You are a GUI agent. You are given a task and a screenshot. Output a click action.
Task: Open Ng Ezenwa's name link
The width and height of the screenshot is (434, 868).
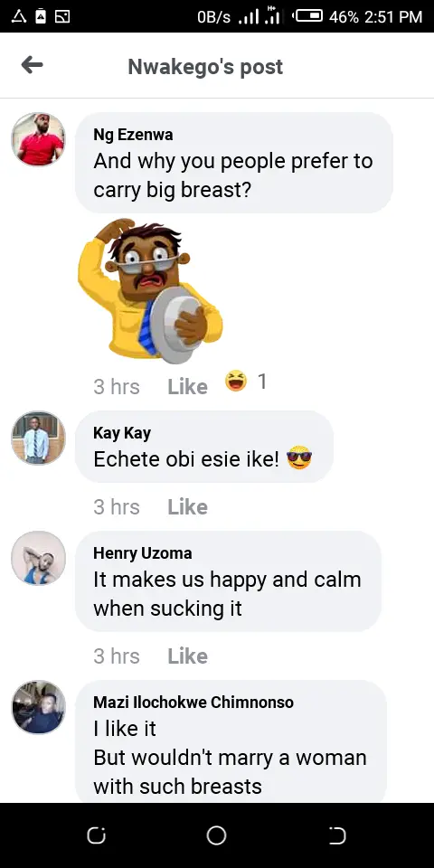point(133,135)
